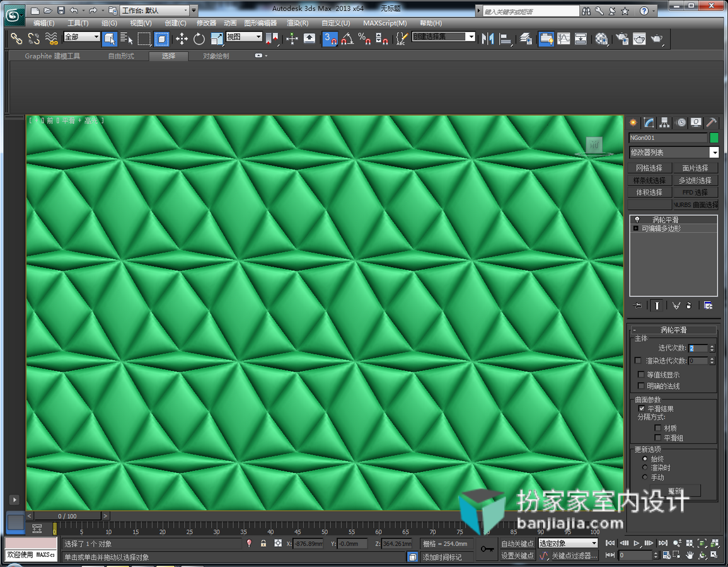
Task: Click the Select and Link chain icon
Action: (x=16, y=39)
